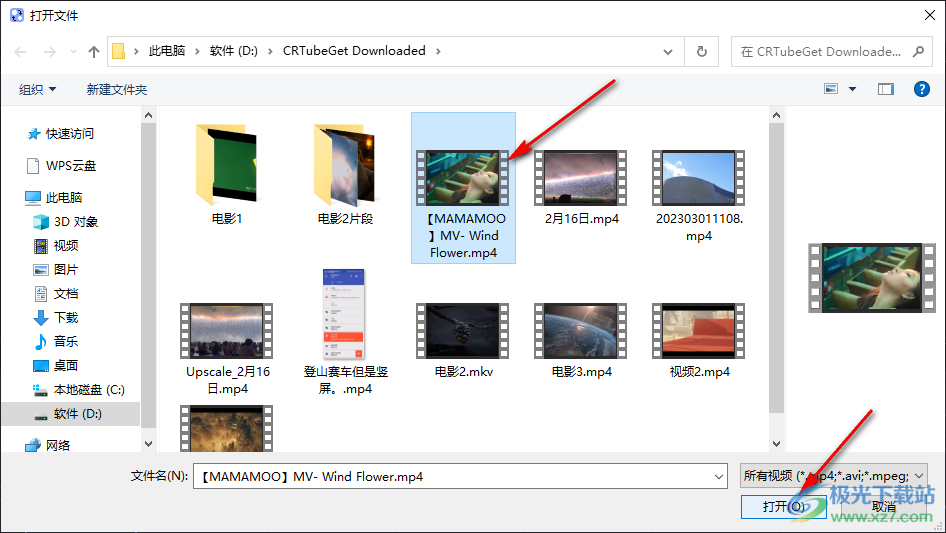Select 本地磁盘 (C:) drive
This screenshot has height=533, width=946.
[78, 390]
